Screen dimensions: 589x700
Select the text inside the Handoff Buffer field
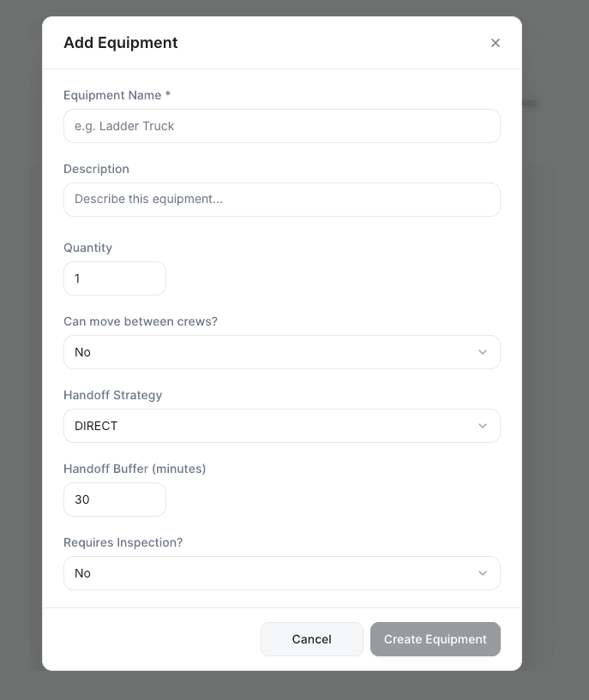tap(82, 500)
